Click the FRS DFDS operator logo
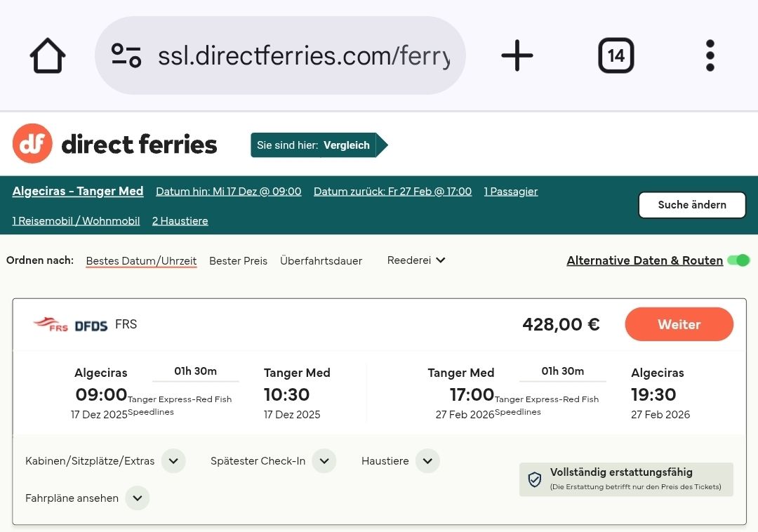758x532 pixels. click(70, 325)
